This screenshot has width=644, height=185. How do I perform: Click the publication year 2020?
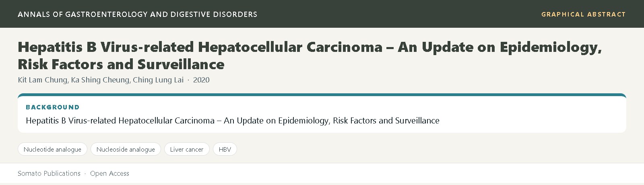click(201, 80)
